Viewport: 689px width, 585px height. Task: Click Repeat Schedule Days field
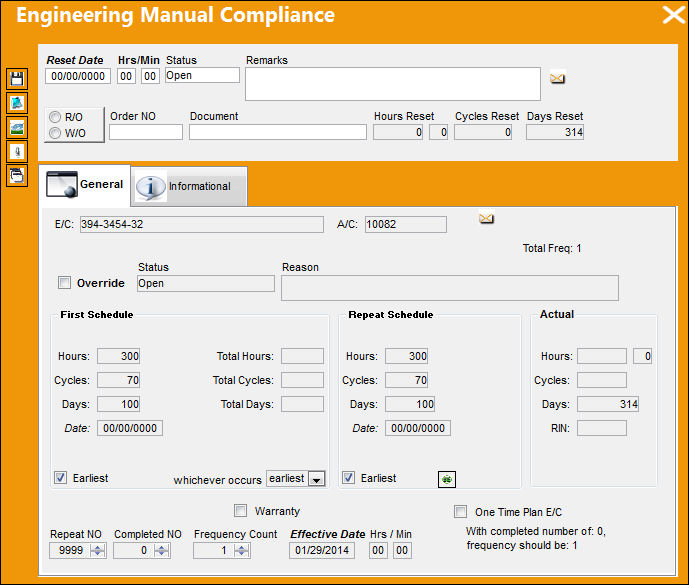point(410,404)
